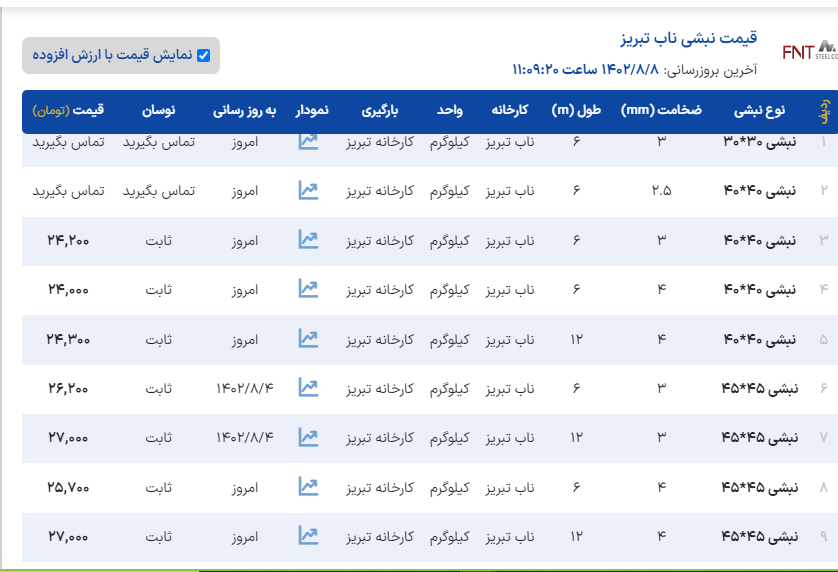
Task: Click the 'قیمت (تومان)' column header
Action: click(68, 109)
